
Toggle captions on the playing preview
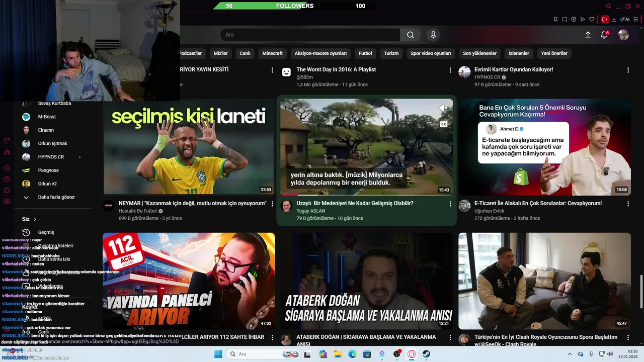444,124
